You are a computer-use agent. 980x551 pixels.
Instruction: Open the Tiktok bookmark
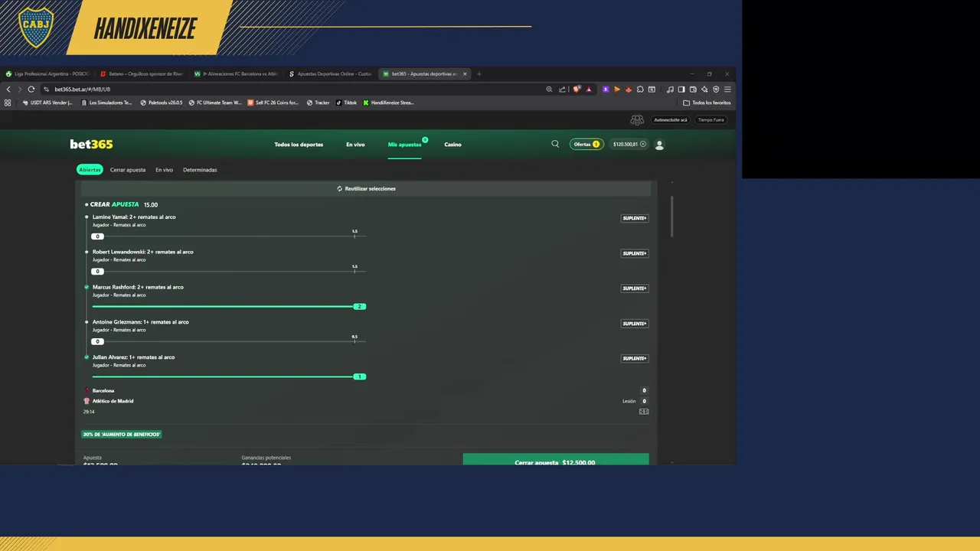pos(346,103)
